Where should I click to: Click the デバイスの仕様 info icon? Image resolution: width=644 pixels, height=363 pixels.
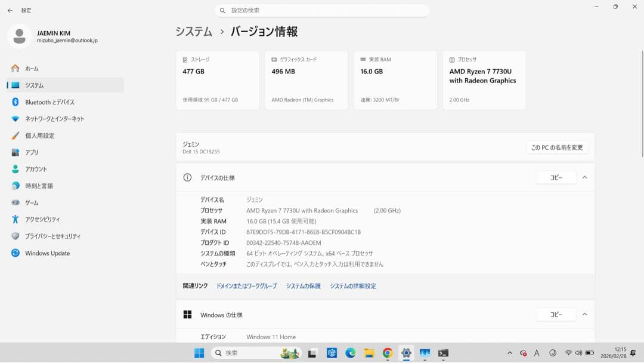187,177
